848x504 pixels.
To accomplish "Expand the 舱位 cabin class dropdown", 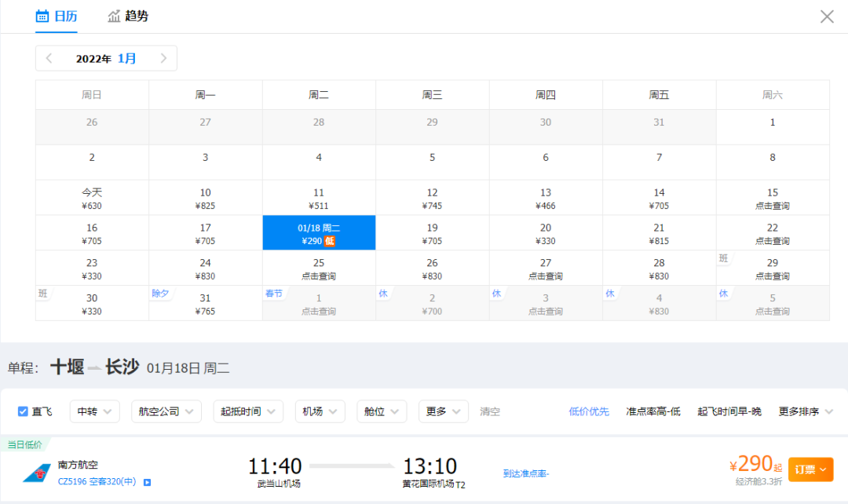I will pyautogui.click(x=382, y=411).
